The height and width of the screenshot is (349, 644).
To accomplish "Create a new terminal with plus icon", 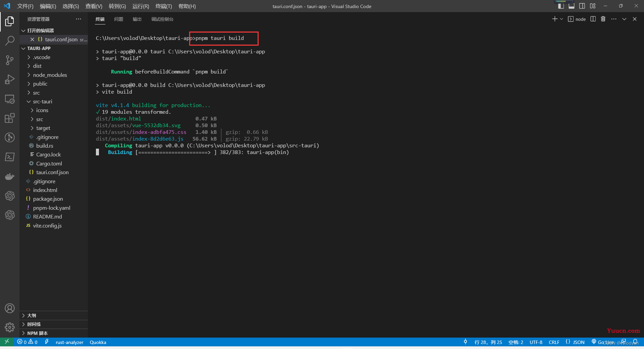I will [555, 19].
